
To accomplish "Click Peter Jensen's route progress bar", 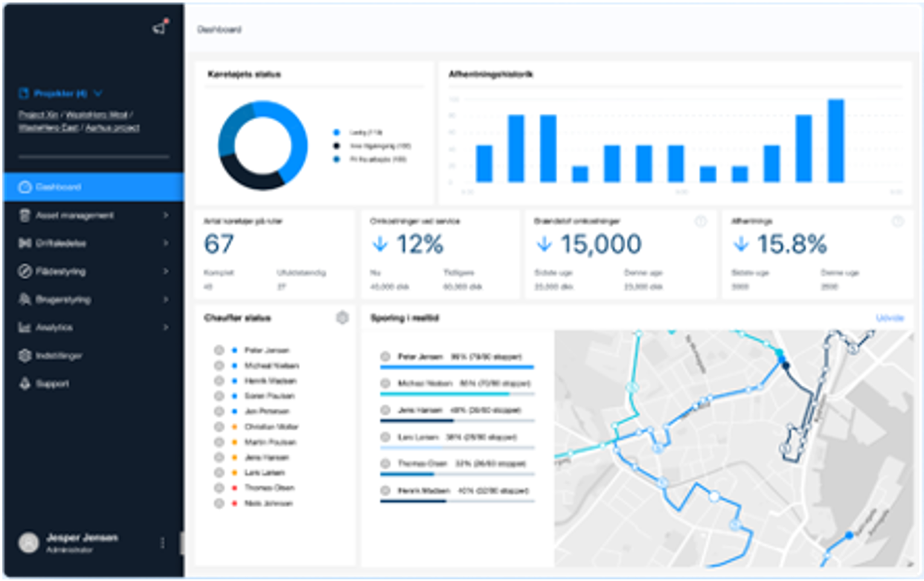I will 457,367.
